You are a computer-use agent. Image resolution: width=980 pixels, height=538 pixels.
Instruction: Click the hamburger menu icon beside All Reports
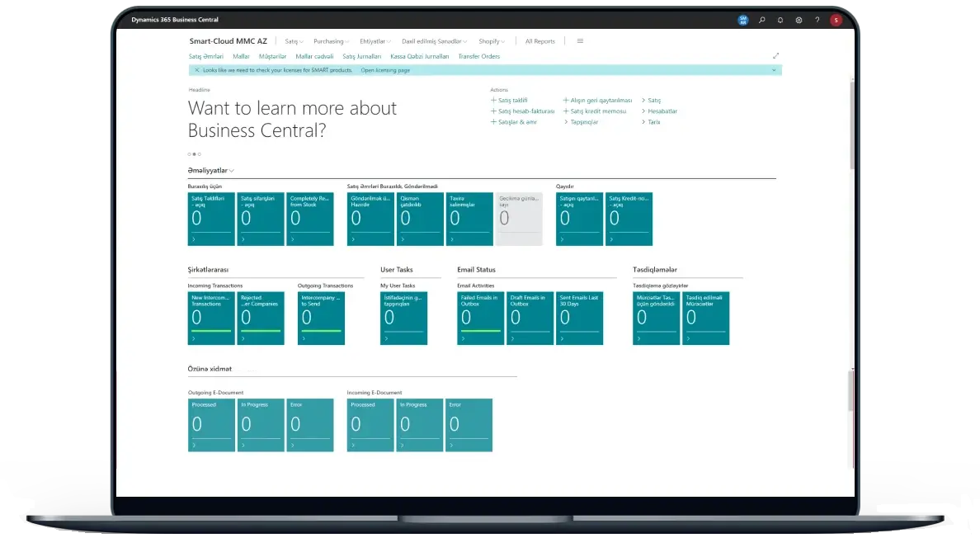[x=580, y=41]
